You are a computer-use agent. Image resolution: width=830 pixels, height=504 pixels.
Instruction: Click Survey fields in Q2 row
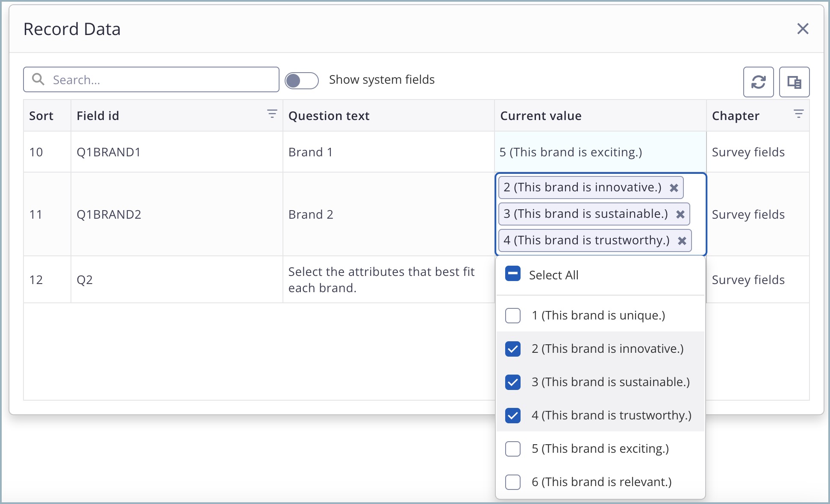(748, 280)
